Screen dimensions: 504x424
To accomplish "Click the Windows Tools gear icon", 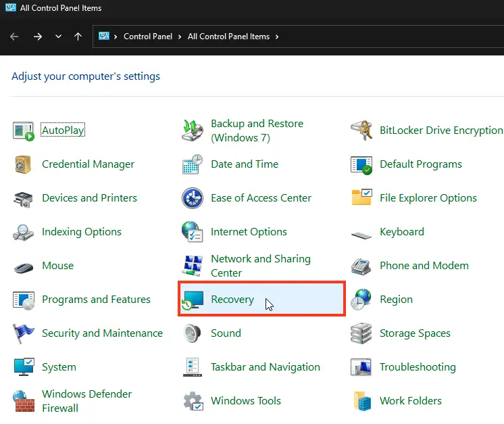I will coord(193,401).
